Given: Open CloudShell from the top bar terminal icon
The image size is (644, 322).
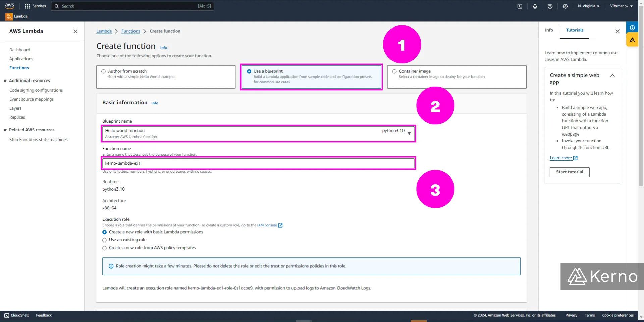Looking at the screenshot, I should click(x=520, y=6).
